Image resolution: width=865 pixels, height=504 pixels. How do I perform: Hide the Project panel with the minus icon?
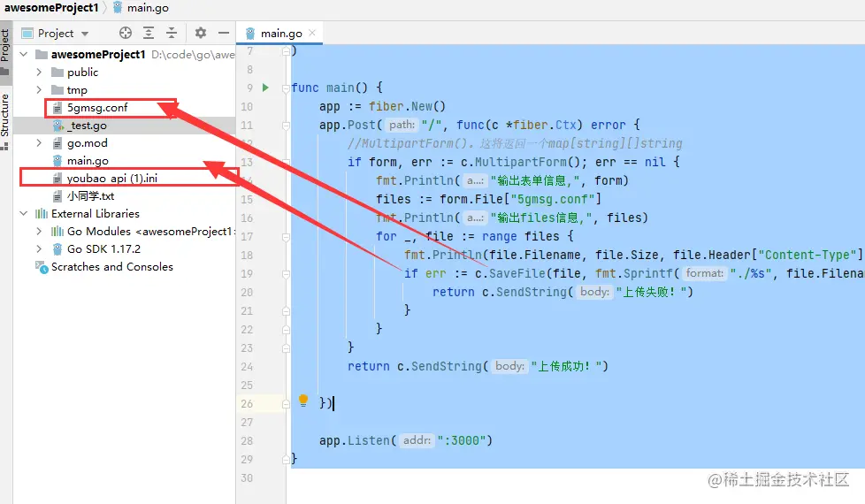coord(224,33)
